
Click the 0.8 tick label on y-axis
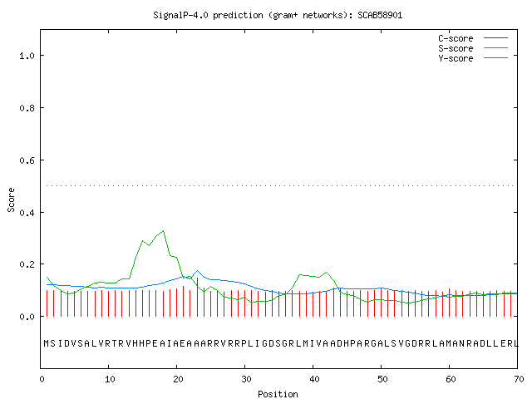pos(27,108)
